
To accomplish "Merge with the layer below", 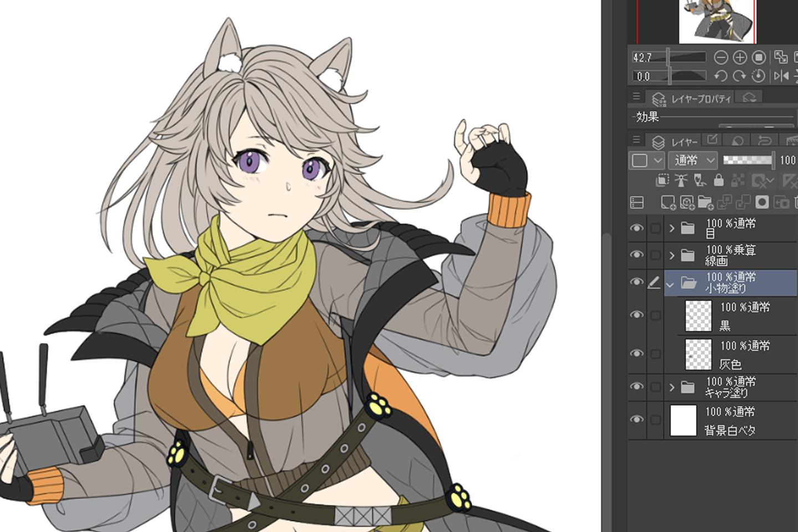I will 743,203.
